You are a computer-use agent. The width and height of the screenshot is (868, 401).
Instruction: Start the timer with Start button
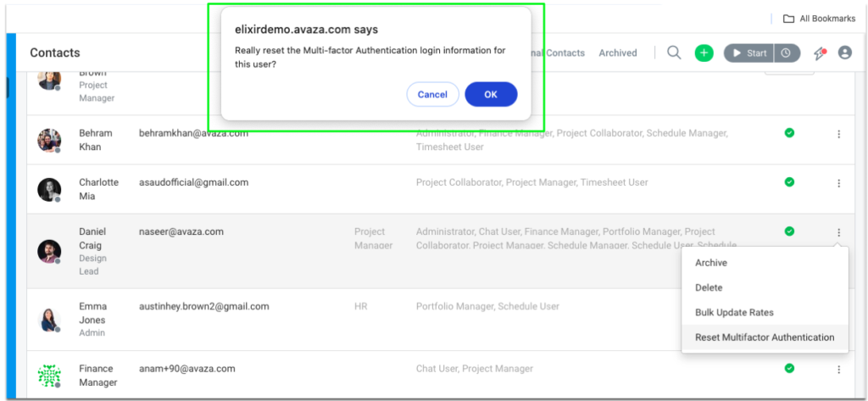(748, 53)
